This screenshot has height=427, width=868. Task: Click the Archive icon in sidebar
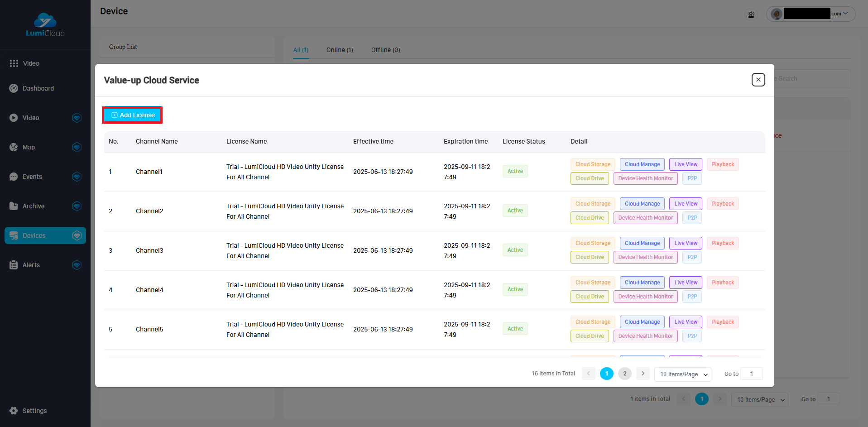[14, 206]
